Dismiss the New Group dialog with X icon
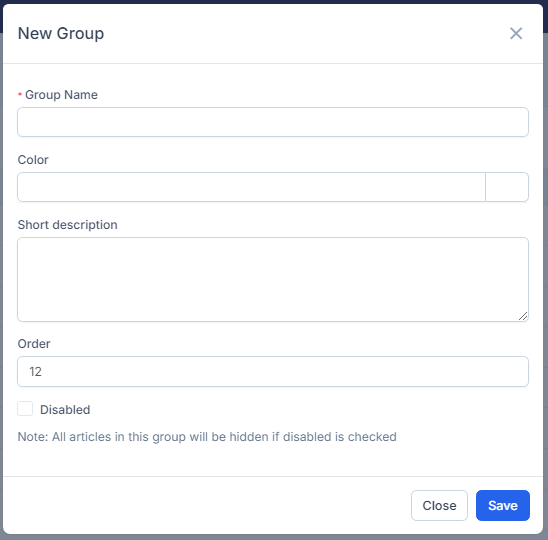 point(516,34)
